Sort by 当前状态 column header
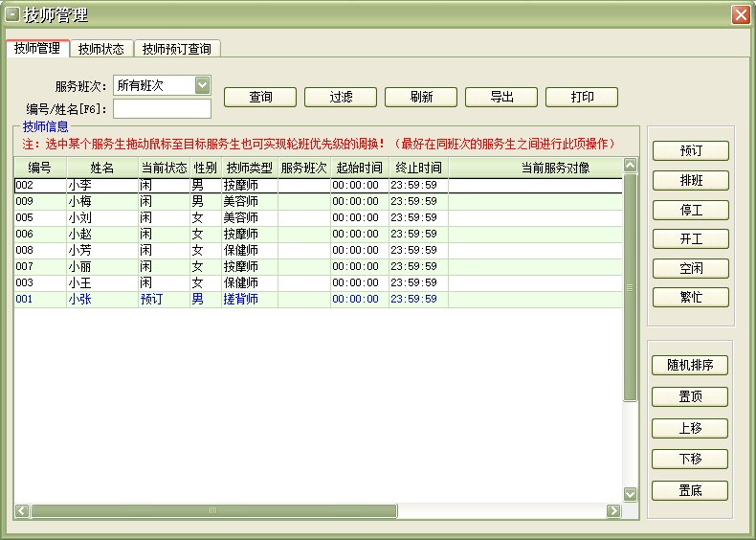 pos(163,168)
